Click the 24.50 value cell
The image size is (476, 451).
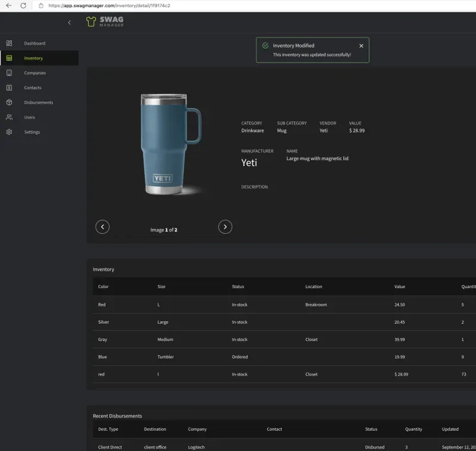pyautogui.click(x=399, y=305)
